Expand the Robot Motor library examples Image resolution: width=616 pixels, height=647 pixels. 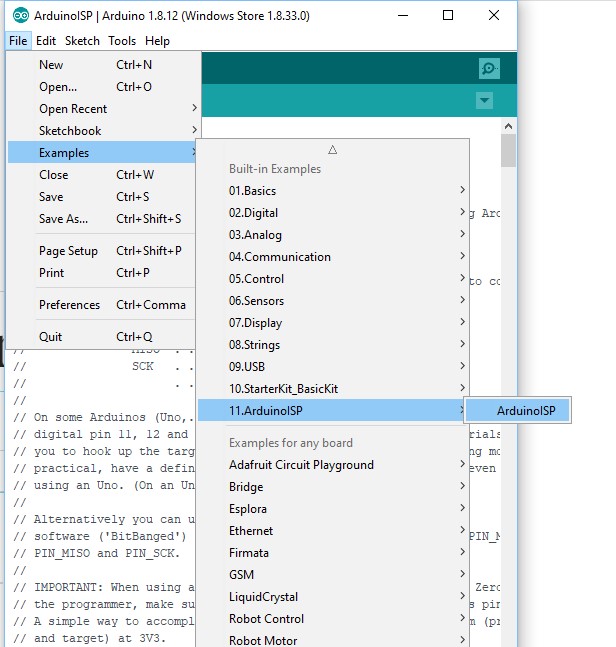click(333, 640)
